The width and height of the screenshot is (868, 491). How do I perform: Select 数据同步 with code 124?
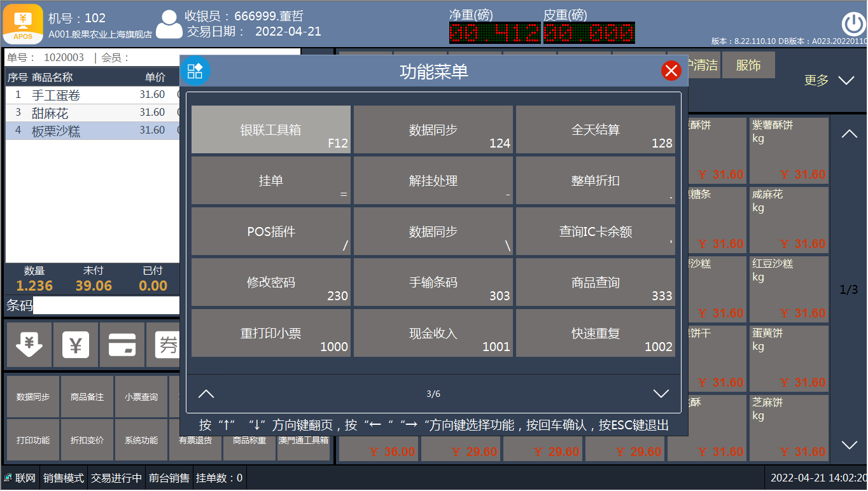pos(433,130)
